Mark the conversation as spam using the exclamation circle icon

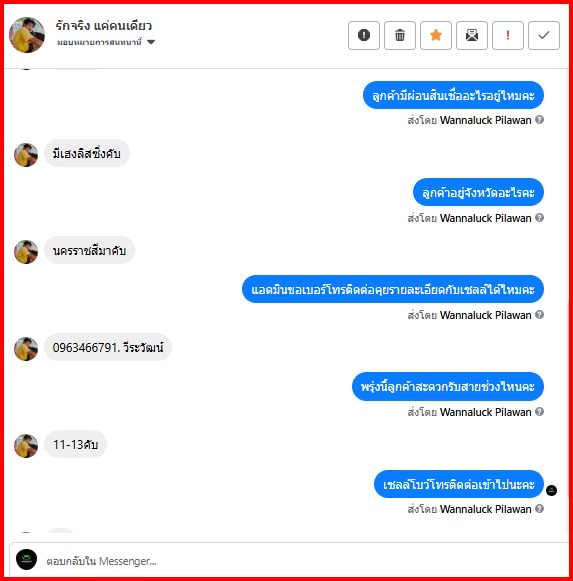coord(364,36)
